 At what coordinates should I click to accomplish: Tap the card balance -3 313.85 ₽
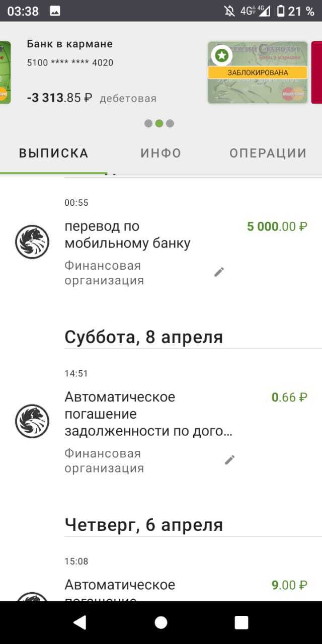pyautogui.click(x=59, y=98)
